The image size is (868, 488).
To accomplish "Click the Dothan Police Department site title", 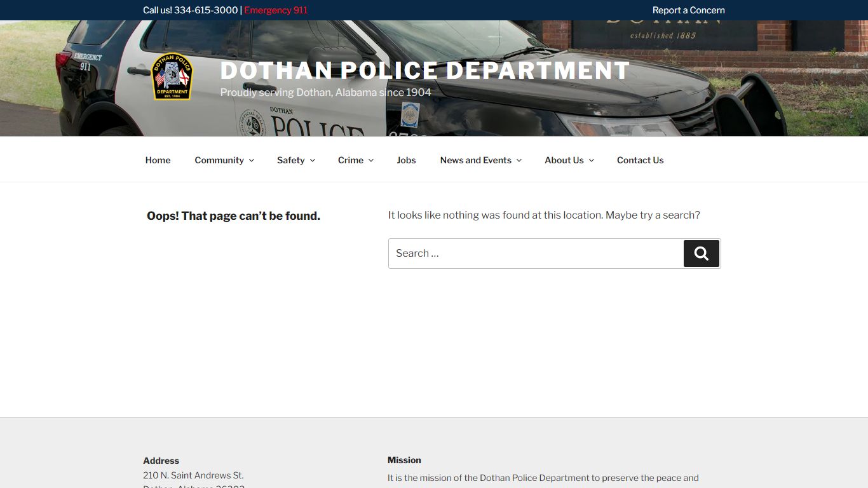I will point(425,71).
